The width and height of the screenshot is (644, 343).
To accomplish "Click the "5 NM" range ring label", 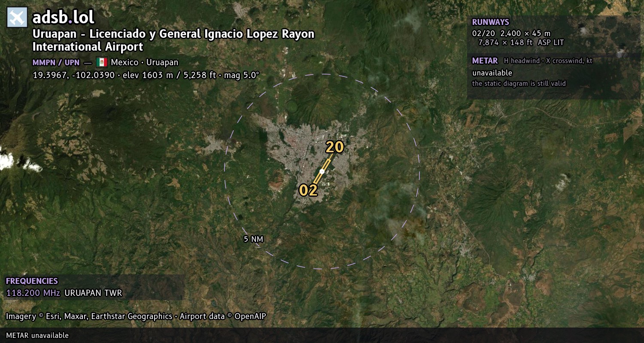I will 253,239.
